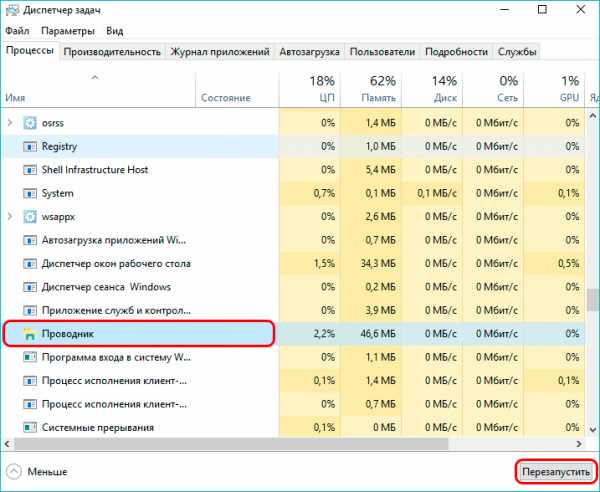Click the 0,5% GPU value
The width and height of the screenshot is (600, 492).
click(x=569, y=264)
